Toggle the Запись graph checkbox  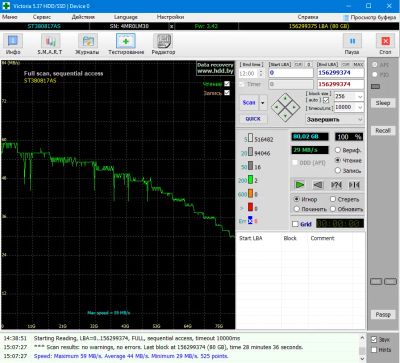(227, 93)
